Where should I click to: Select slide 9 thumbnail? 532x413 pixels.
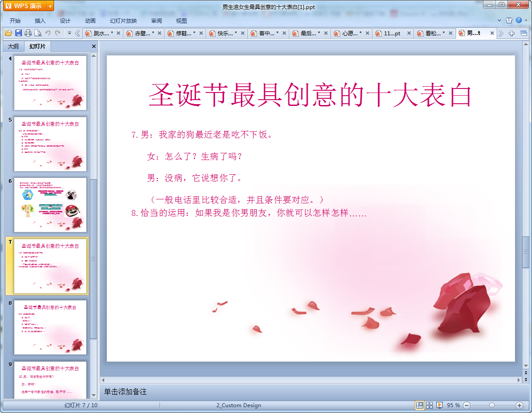pyautogui.click(x=50, y=380)
